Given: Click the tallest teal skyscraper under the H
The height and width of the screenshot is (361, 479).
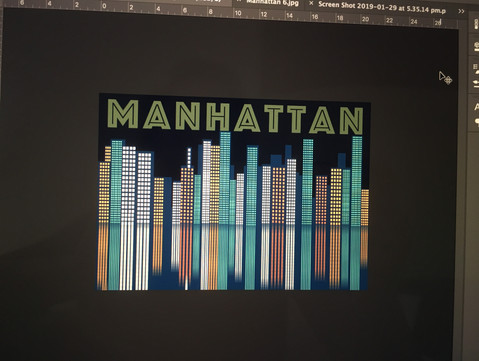Looking at the screenshot, I should (x=225, y=178).
